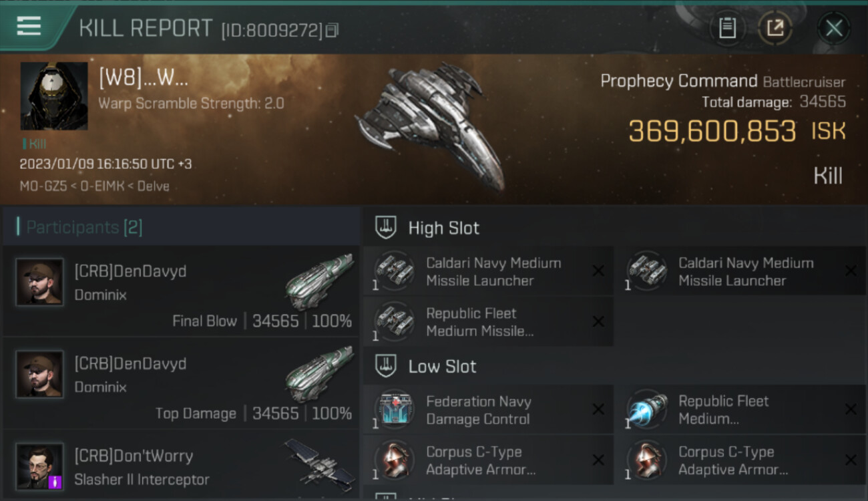Click the victim pilot portrait
Viewport: 868px width, 501px height.
[x=54, y=96]
